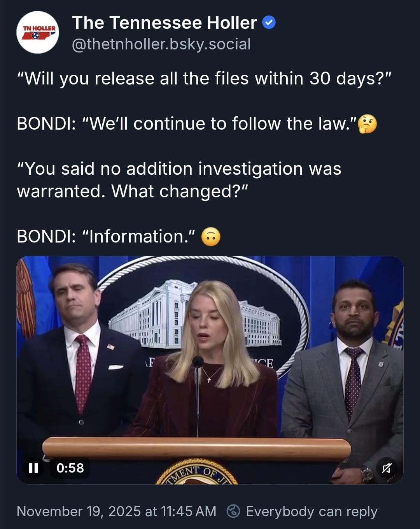Click the "continue to follow the law" line
Screen dimensions: 420x529
coord(187,124)
